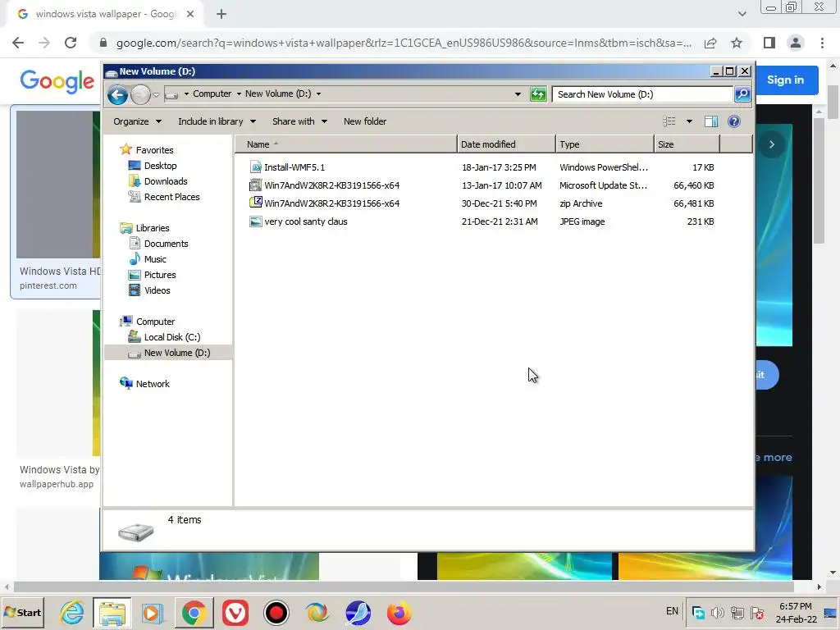This screenshot has height=630, width=840.
Task: Click the volume speaker tray icon
Action: (x=717, y=612)
